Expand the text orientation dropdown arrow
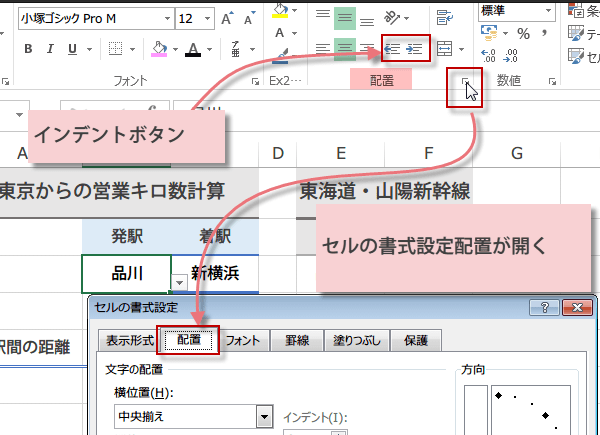 tap(406, 18)
